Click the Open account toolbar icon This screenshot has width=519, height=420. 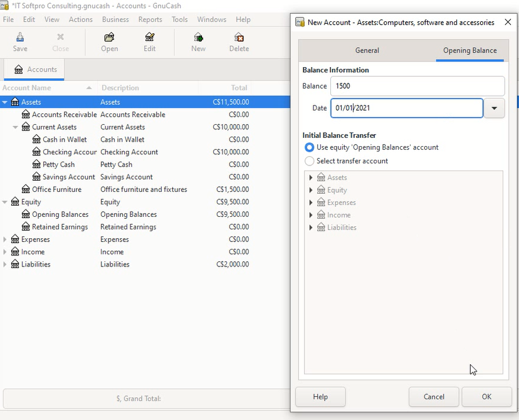pyautogui.click(x=109, y=38)
